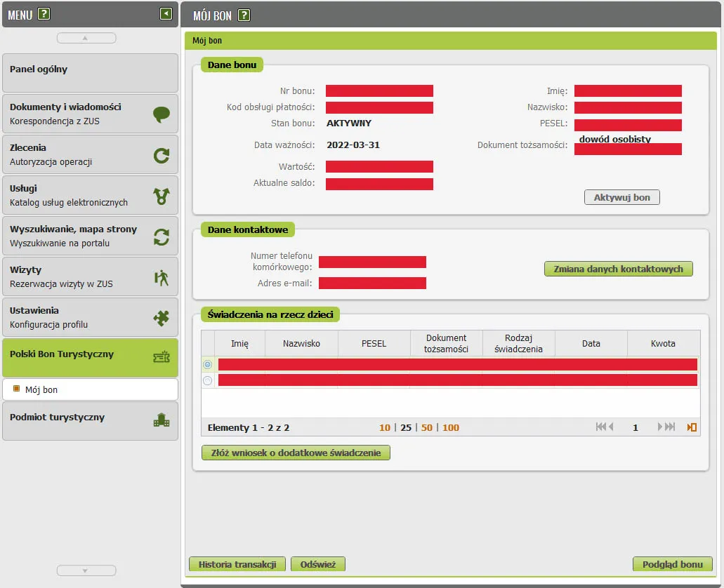Sort table by Data column header
Image resolution: width=724 pixels, height=588 pixels.
click(x=591, y=343)
